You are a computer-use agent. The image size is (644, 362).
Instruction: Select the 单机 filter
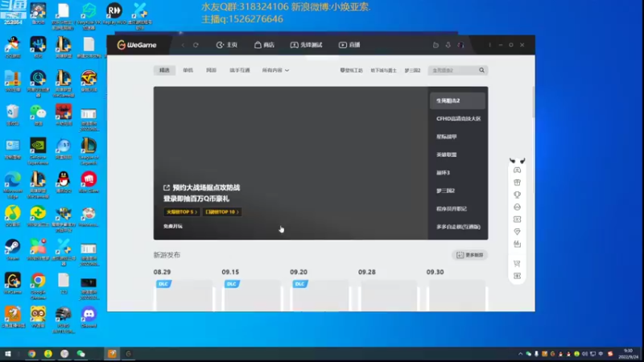click(x=188, y=70)
